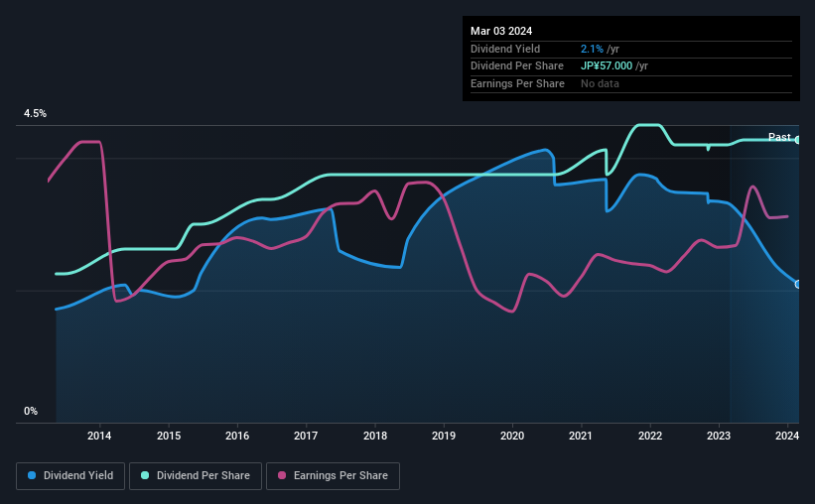Select the 2023 x-axis label

pos(719,436)
